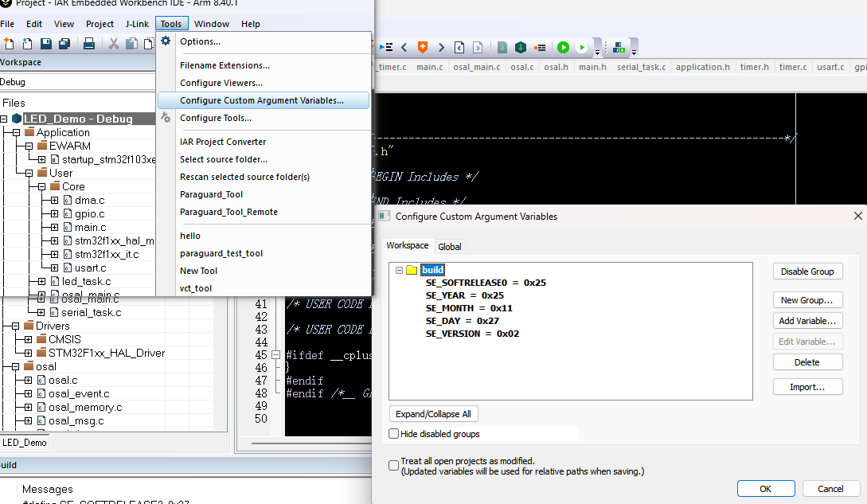Click the Save All toolbar icon

click(64, 44)
